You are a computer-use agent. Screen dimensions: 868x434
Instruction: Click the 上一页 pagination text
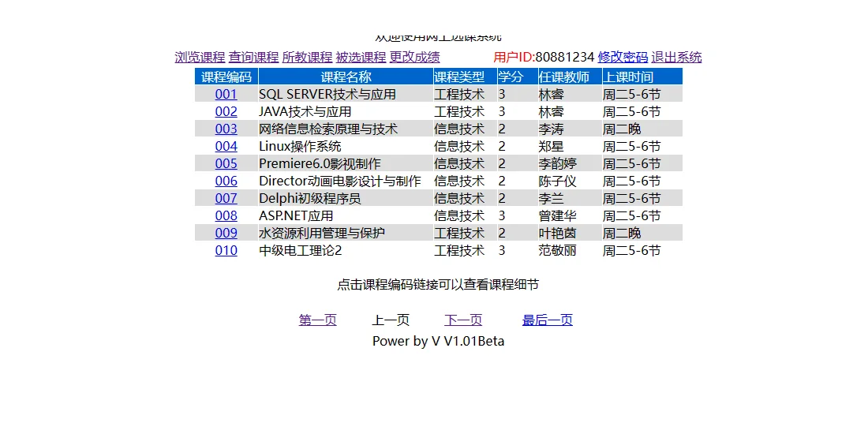coord(391,320)
